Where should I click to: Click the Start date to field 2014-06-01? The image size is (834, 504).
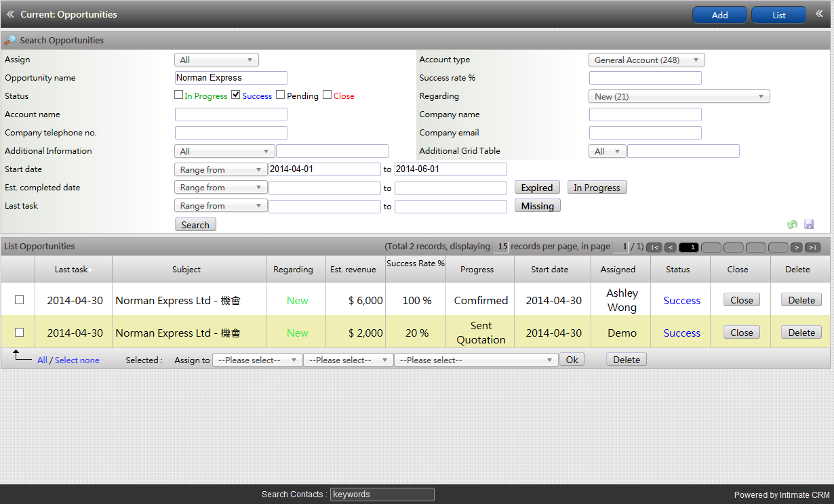click(451, 169)
